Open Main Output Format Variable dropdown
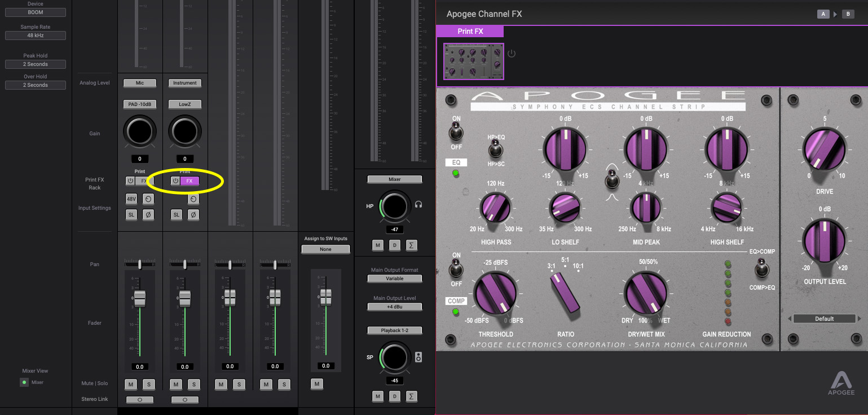The image size is (868, 415). (395, 279)
